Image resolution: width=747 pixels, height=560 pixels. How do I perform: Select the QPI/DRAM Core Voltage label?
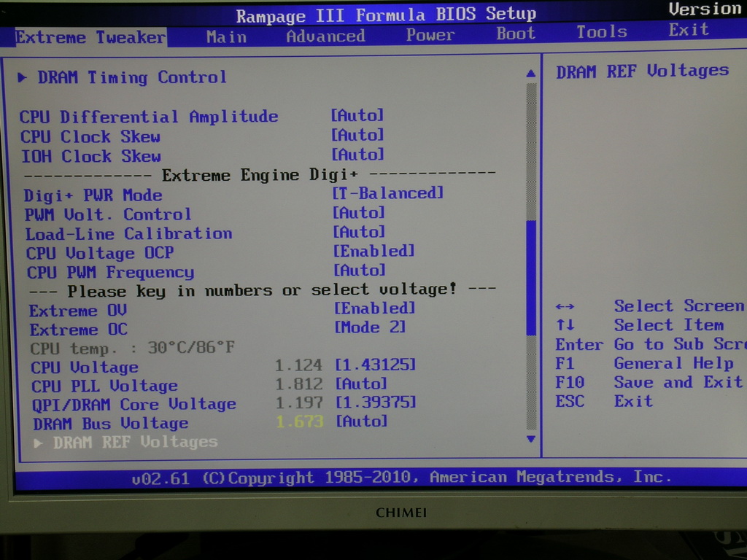click(x=134, y=405)
